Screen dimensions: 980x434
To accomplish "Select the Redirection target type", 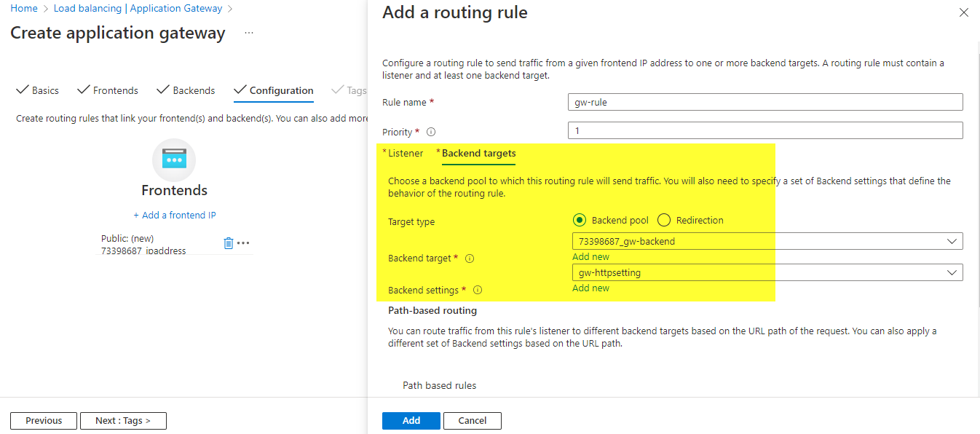I will [664, 220].
